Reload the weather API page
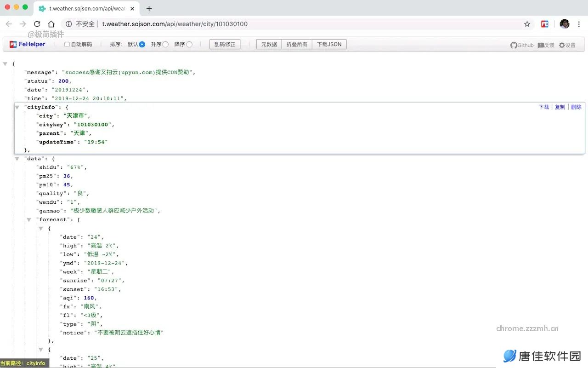The width and height of the screenshot is (588, 368). click(x=37, y=24)
